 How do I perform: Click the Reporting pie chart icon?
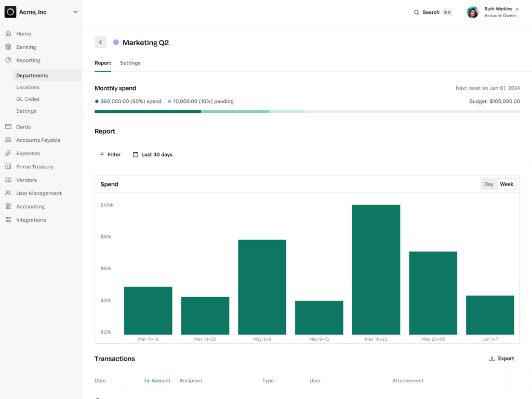click(8, 60)
